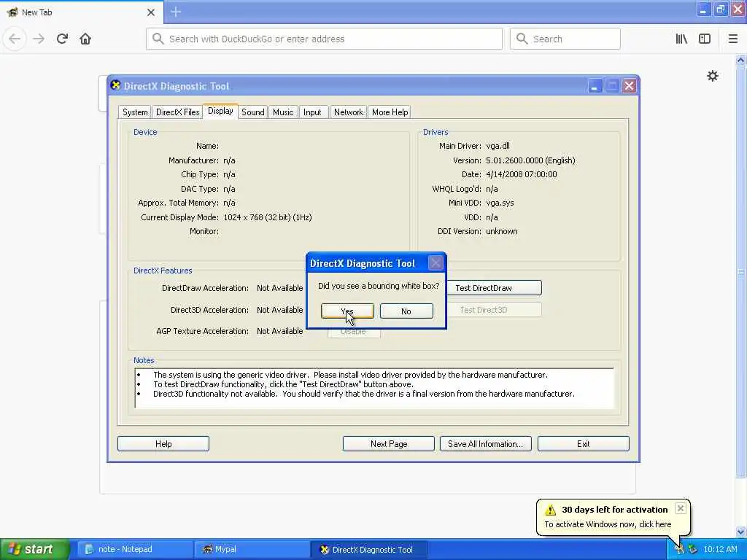
Task: Click scroll up arrow on browser page
Action: (x=740, y=60)
